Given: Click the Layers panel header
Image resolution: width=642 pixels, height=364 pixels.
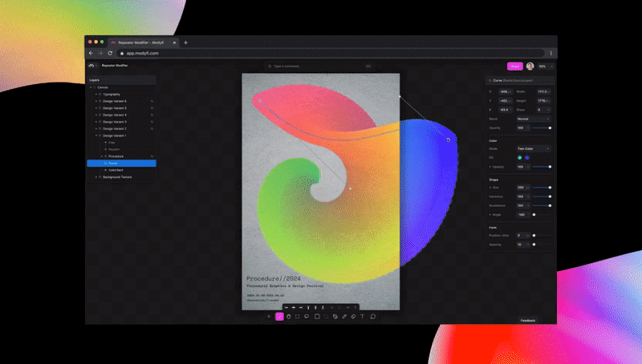Looking at the screenshot, I should tap(122, 80).
